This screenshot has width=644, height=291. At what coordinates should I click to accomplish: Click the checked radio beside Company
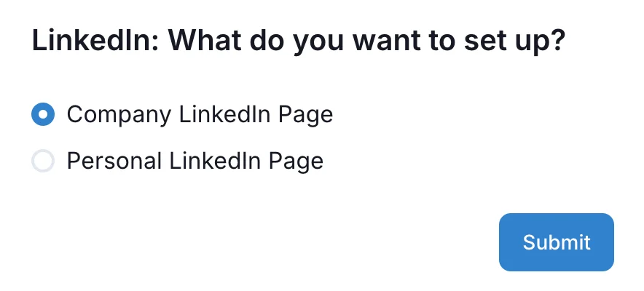pyautogui.click(x=43, y=115)
